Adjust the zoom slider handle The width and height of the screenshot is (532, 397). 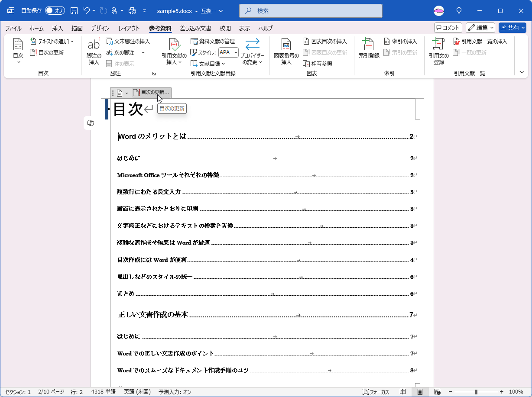(x=476, y=392)
